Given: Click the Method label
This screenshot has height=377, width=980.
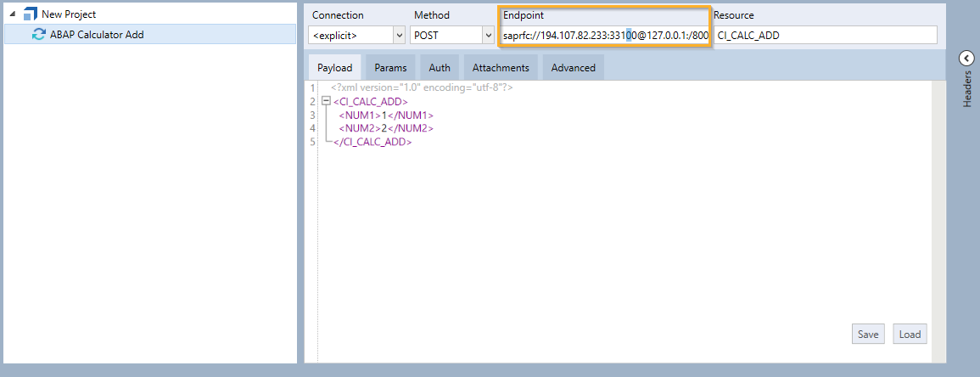Looking at the screenshot, I should click(431, 15).
